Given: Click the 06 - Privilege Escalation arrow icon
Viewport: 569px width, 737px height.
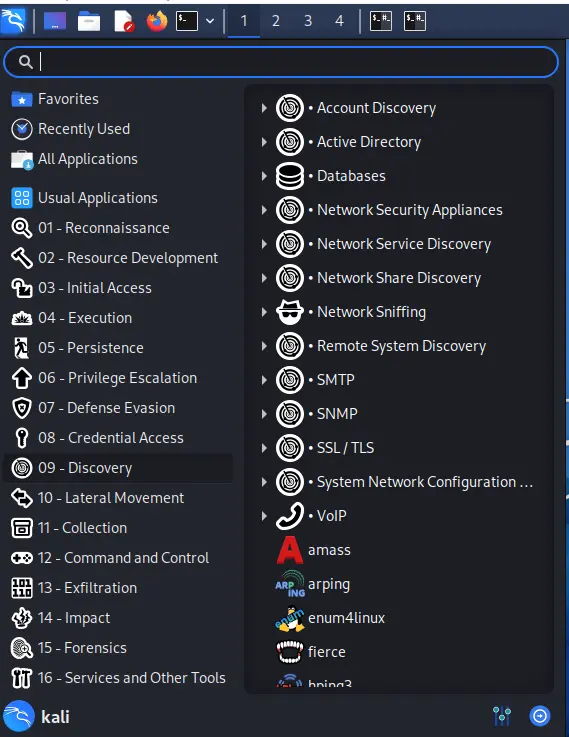Looking at the screenshot, I should point(22,378).
